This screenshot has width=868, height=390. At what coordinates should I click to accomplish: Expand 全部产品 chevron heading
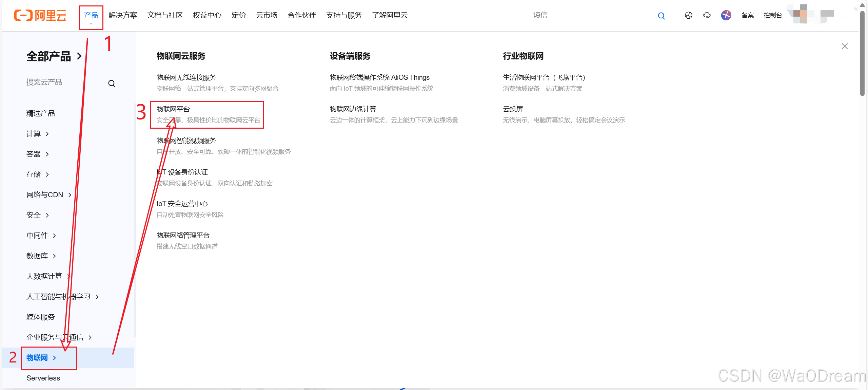[x=54, y=56]
